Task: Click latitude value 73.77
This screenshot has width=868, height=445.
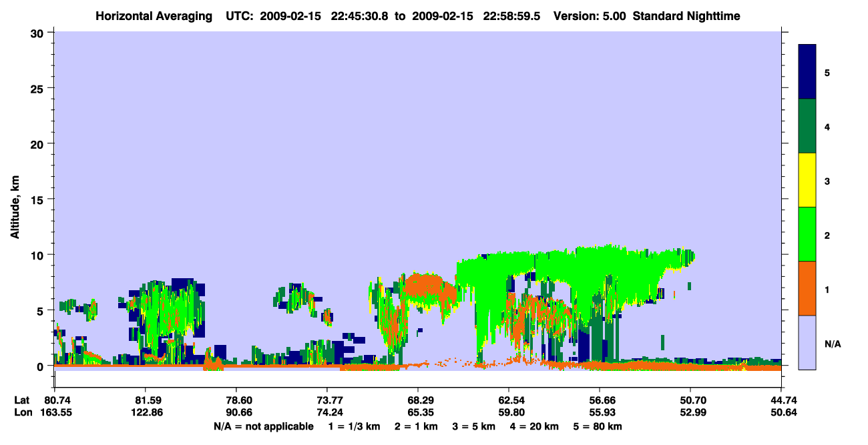Action: pos(327,400)
